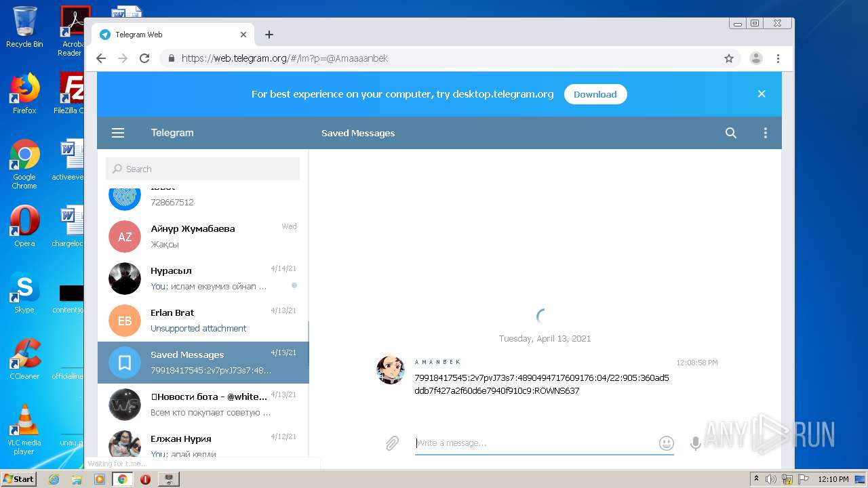Image resolution: width=868 pixels, height=488 pixels.
Task: Open a new Chrome tab
Action: coord(269,35)
